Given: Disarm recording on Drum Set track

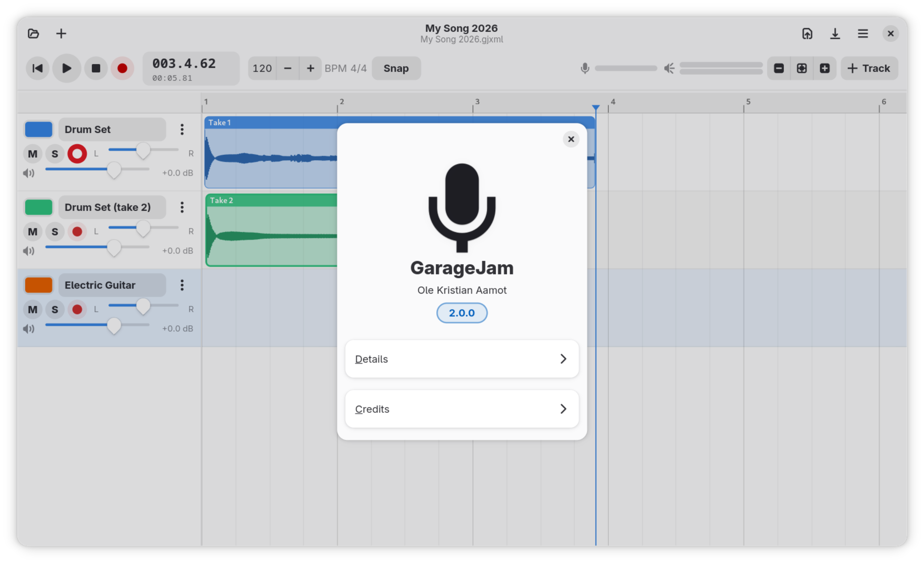Looking at the screenshot, I should pos(77,154).
